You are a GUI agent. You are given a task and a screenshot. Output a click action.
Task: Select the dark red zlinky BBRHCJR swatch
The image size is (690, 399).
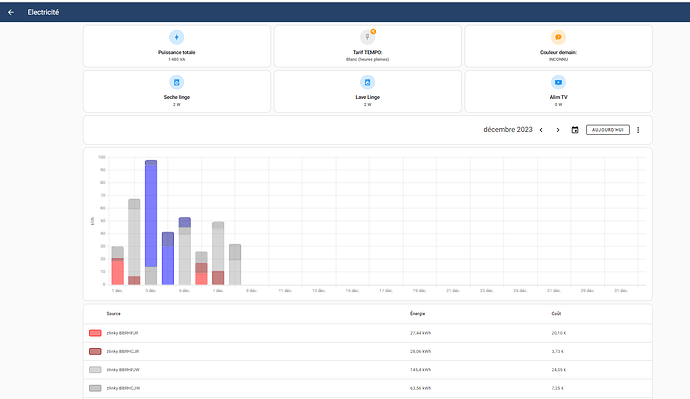(x=95, y=351)
